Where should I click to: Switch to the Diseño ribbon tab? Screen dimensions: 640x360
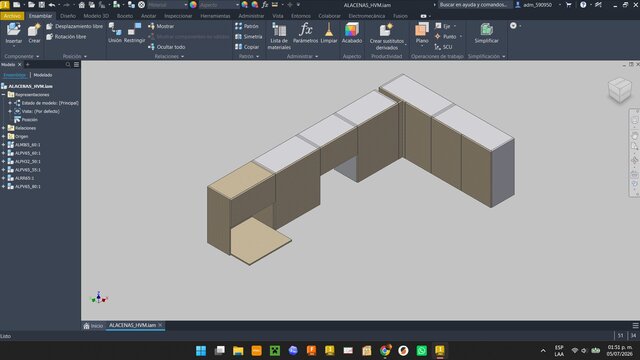point(68,16)
